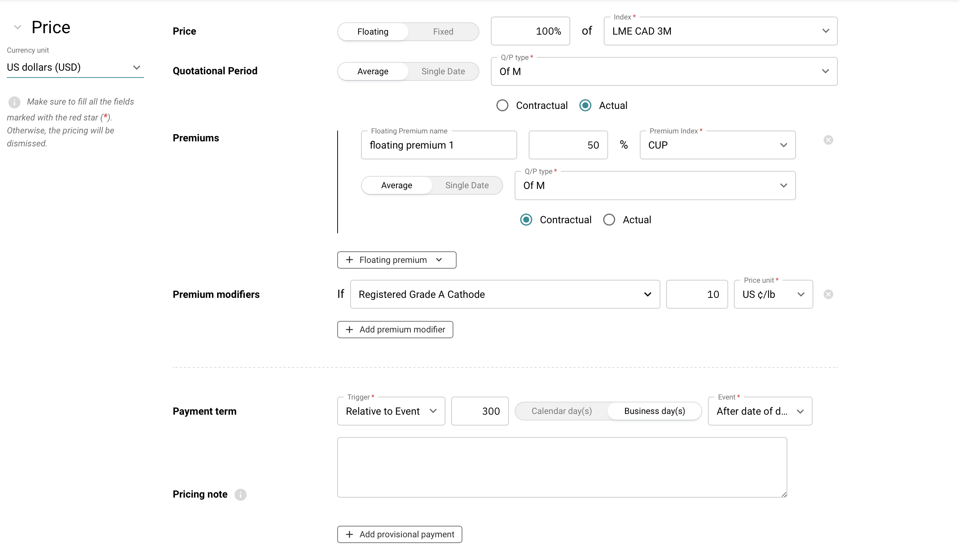
Task: Click the info icon beside fill-fields note
Action: (14, 102)
